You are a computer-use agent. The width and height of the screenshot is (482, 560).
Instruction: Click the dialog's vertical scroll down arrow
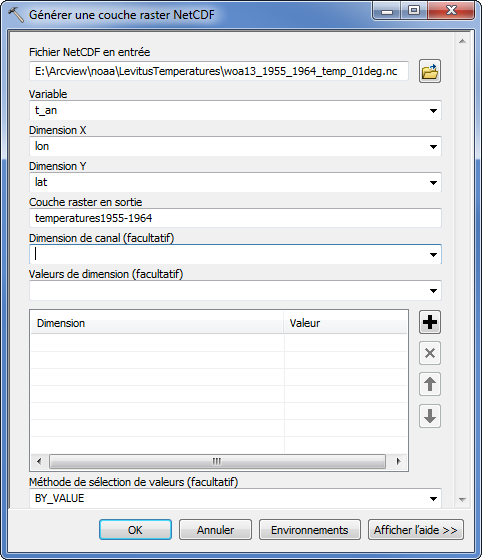(462, 500)
